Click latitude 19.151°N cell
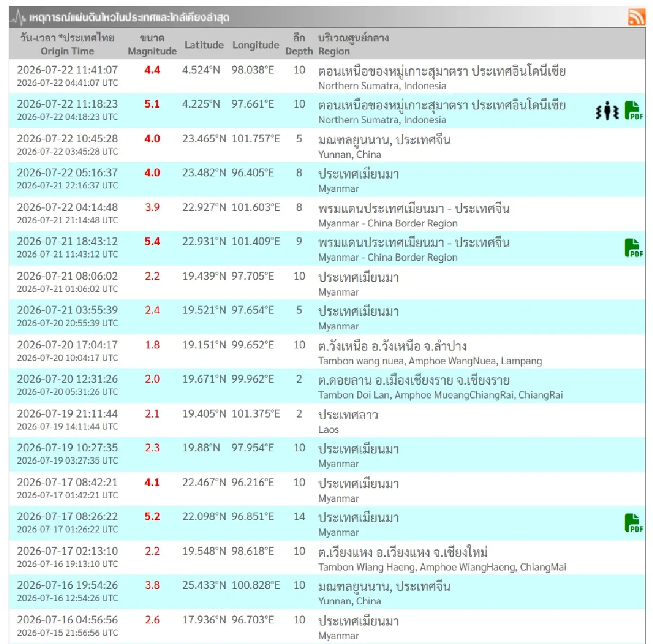653x644 pixels. click(x=204, y=345)
